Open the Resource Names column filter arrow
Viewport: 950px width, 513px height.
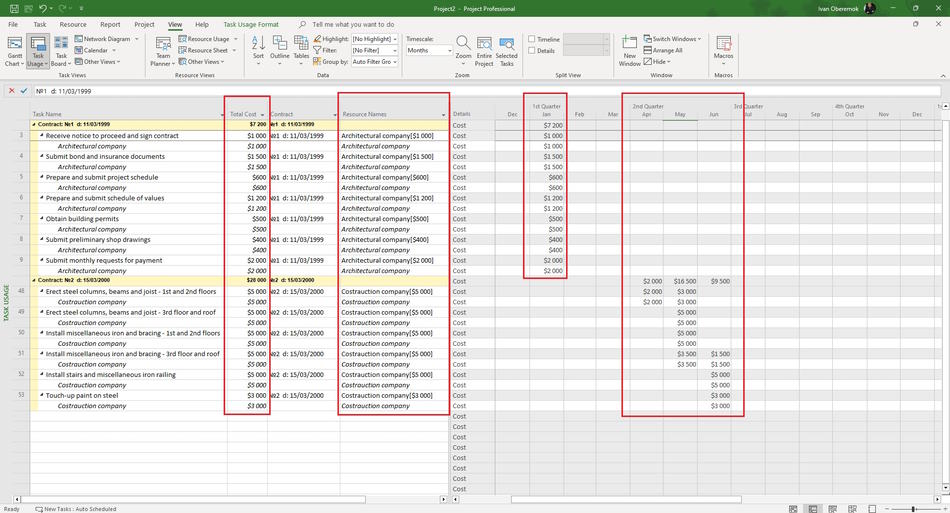pyautogui.click(x=443, y=114)
